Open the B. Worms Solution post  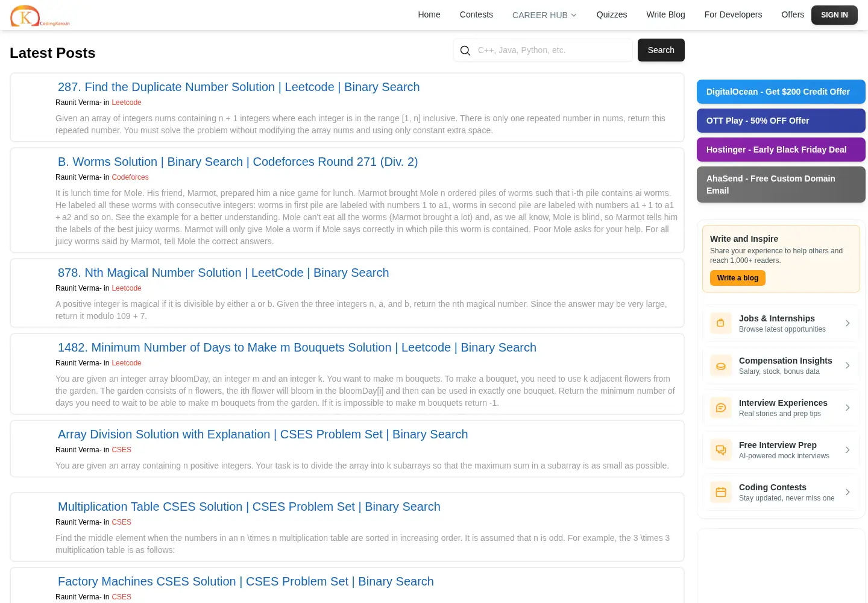(x=237, y=162)
